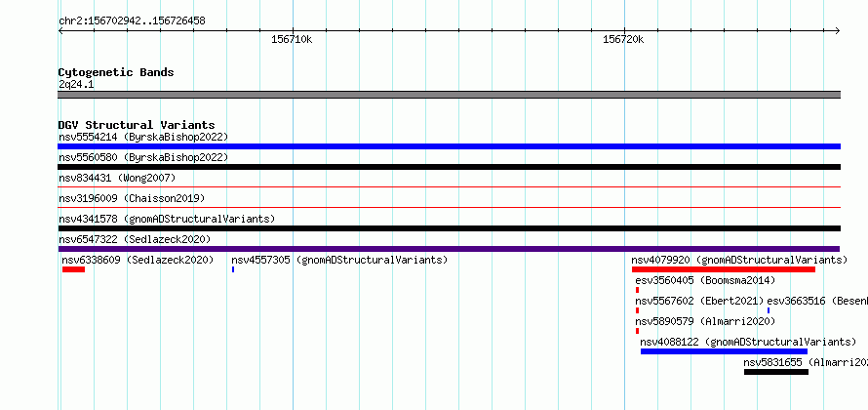Open the nsv6547322 (Sedlazeck2020) label
The image size is (868, 410).
click(135, 239)
